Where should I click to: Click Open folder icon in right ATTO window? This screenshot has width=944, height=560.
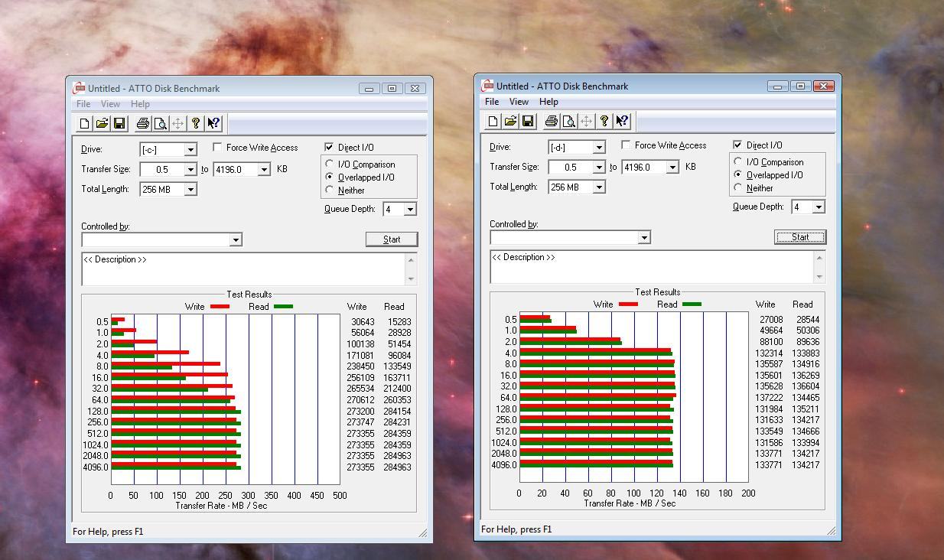coord(510,121)
